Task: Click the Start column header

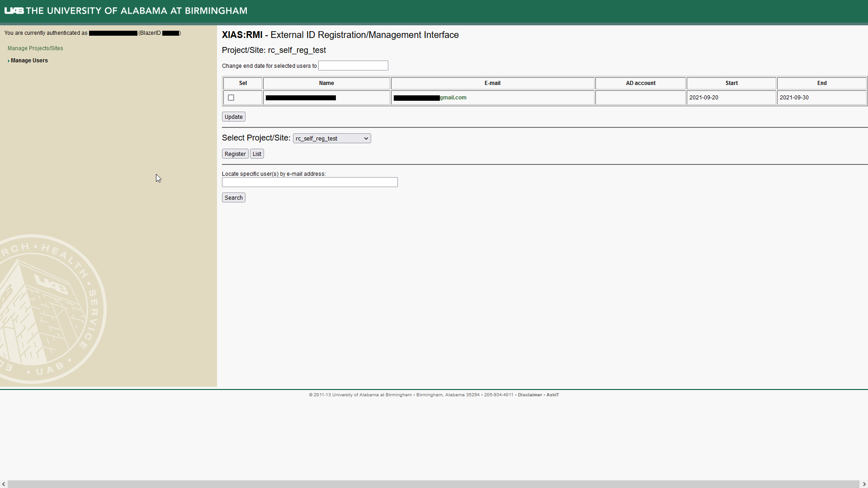Action: coord(731,83)
